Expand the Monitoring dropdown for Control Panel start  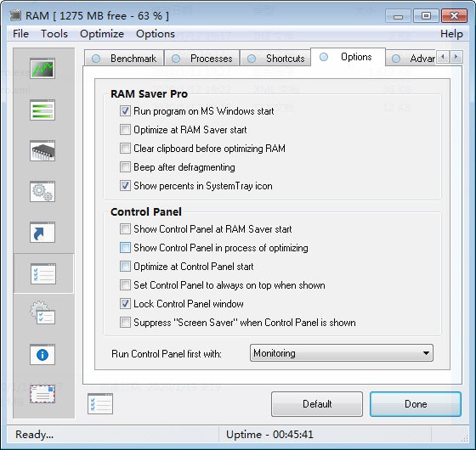[x=342, y=353]
